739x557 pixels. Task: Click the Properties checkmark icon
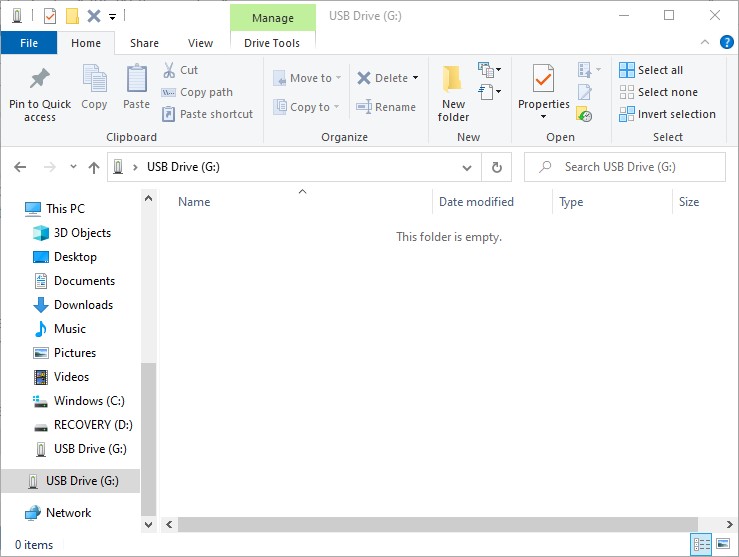[x=543, y=78]
